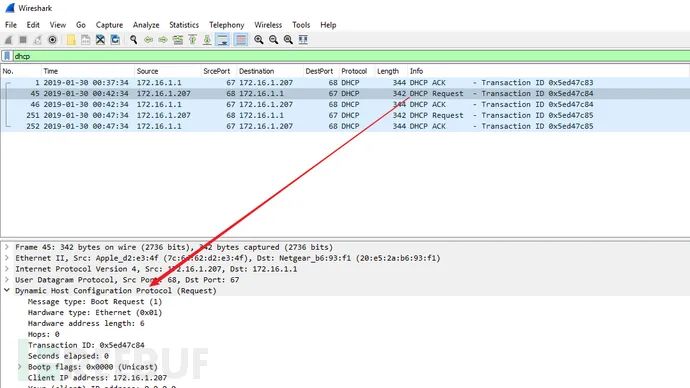Open the Statistics menu

[184, 25]
